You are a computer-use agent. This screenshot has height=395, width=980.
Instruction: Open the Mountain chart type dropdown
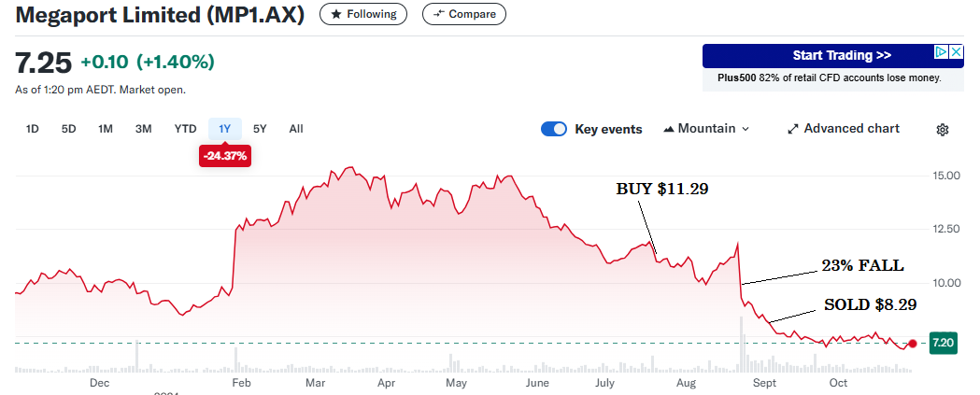(x=705, y=129)
